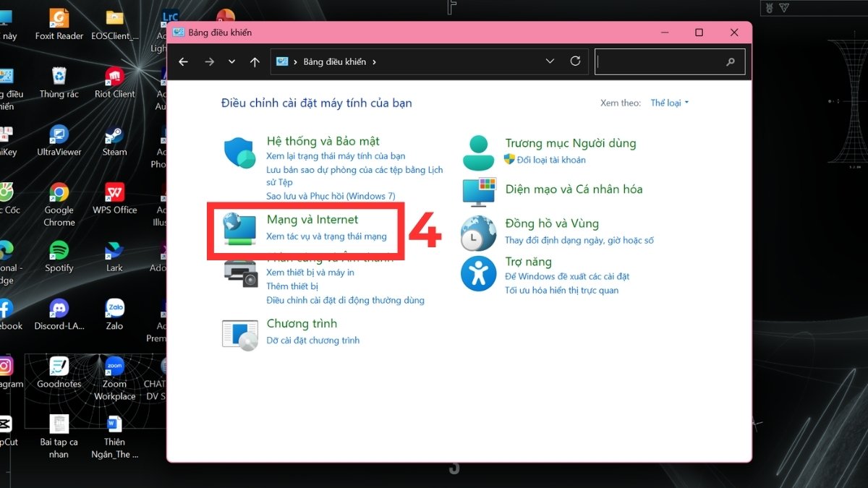Screen dimensions: 868x488
Task: Go back with the left arrow button
Action: 183,61
